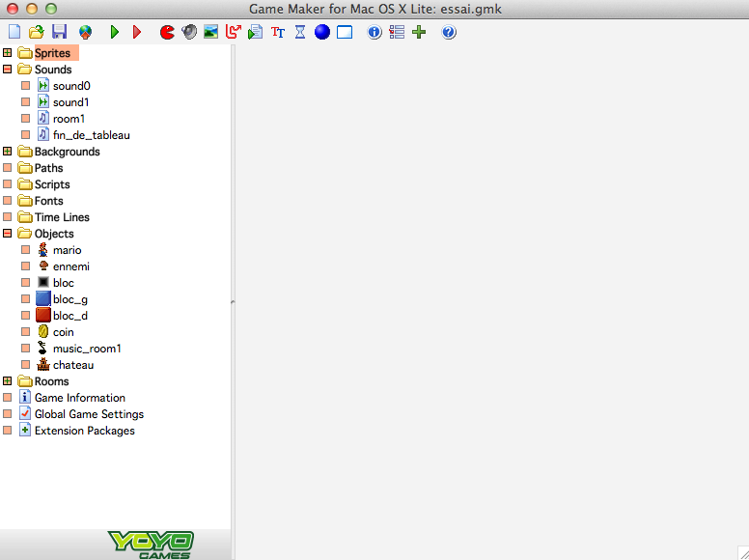Run game in debug mode red arrow

[137, 32]
